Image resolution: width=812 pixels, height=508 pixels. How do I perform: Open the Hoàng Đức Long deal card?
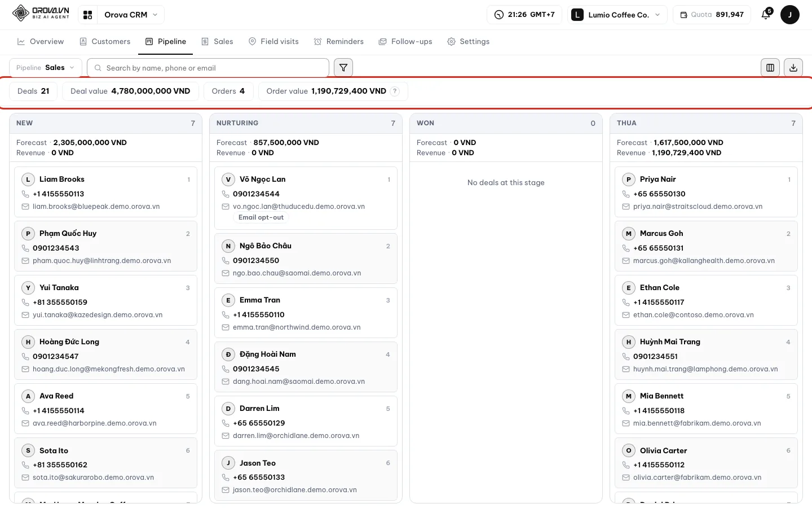pyautogui.click(x=105, y=354)
